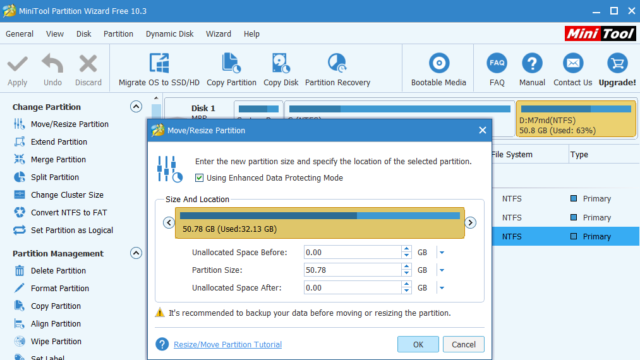Collapse the Partition Management section
The width and height of the screenshot is (640, 360).
pos(136,253)
